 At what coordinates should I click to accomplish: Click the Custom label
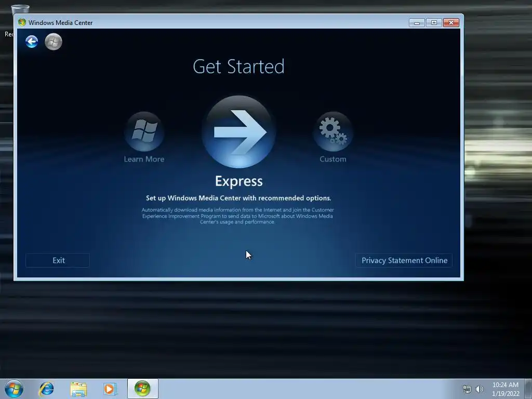(333, 159)
